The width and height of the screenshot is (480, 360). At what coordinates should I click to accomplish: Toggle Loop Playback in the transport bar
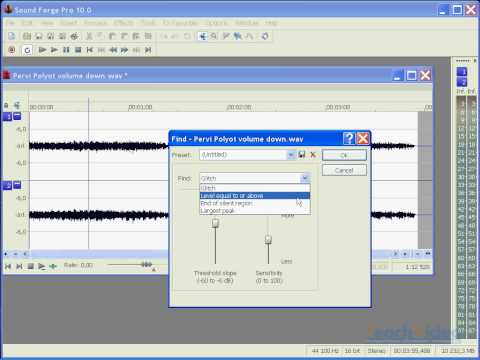coord(27,50)
